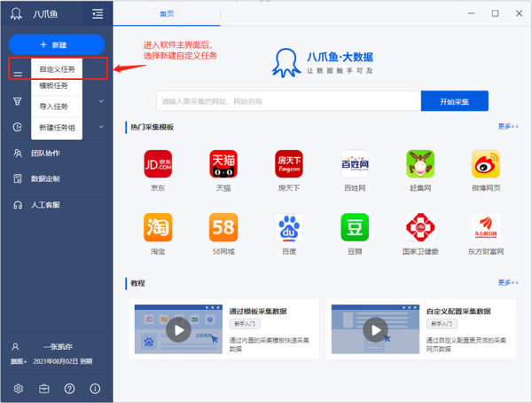Open the 京东 JD template icon
532x403 pixels.
[x=158, y=164]
